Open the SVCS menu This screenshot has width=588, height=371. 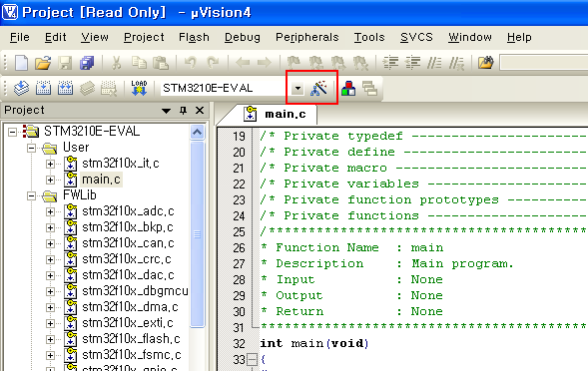(x=416, y=37)
